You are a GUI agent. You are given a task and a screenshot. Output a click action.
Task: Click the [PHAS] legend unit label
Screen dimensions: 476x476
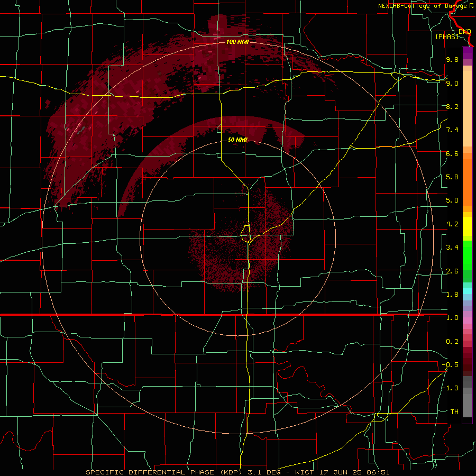447,36
